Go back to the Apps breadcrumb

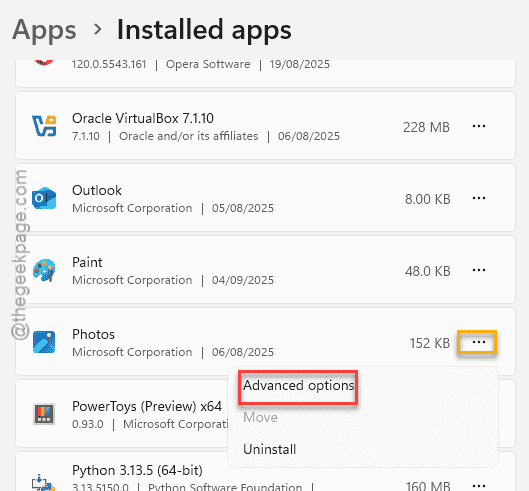44,30
